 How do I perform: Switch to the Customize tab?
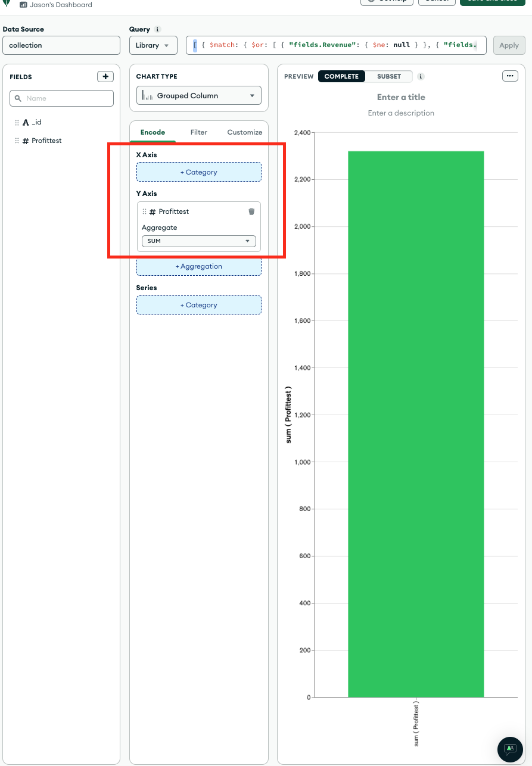245,132
